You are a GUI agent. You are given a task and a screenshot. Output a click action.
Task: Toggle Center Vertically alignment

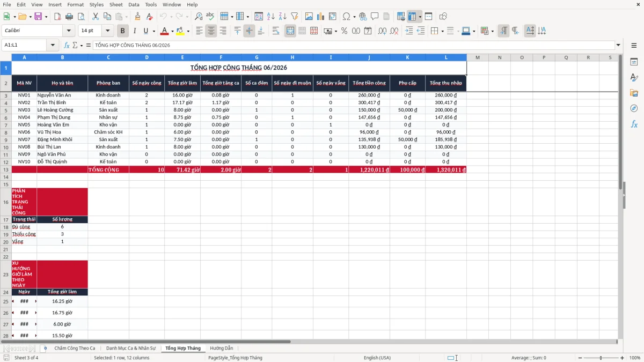[x=249, y=31]
